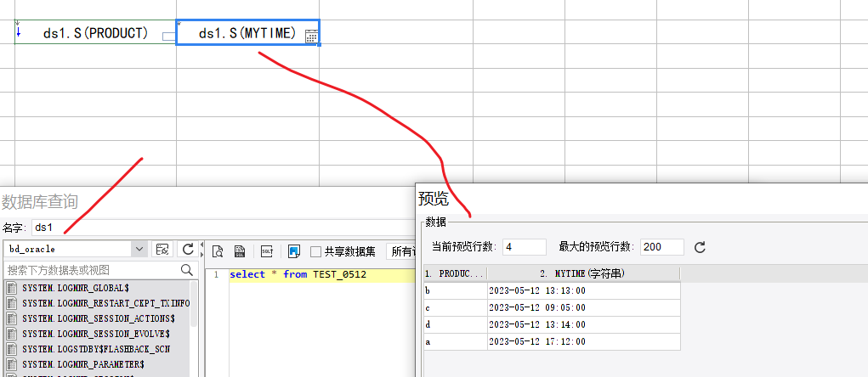868x377 pixels.
Task: Refresh preview rows with circular arrow
Action: tap(700, 247)
